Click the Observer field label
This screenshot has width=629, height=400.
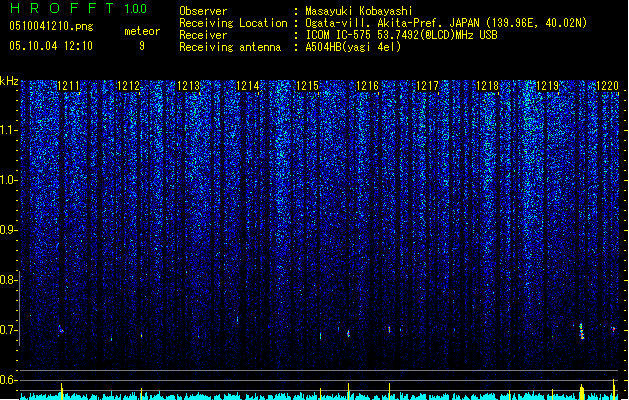pyautogui.click(x=203, y=11)
